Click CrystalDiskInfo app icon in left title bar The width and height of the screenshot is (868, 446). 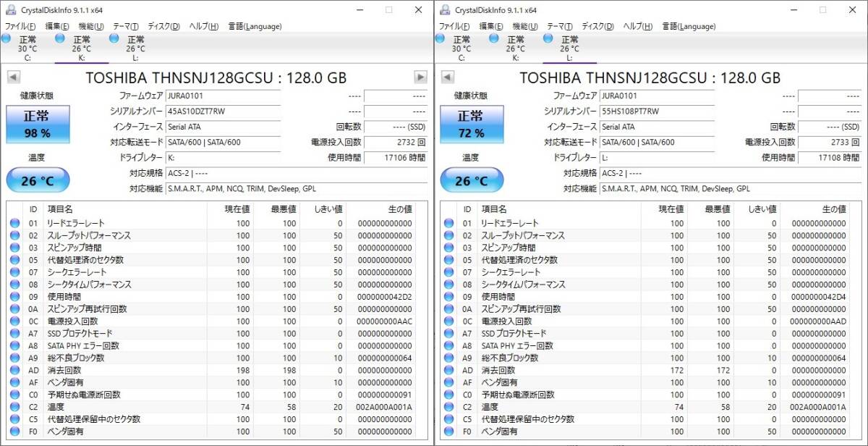(x=10, y=10)
